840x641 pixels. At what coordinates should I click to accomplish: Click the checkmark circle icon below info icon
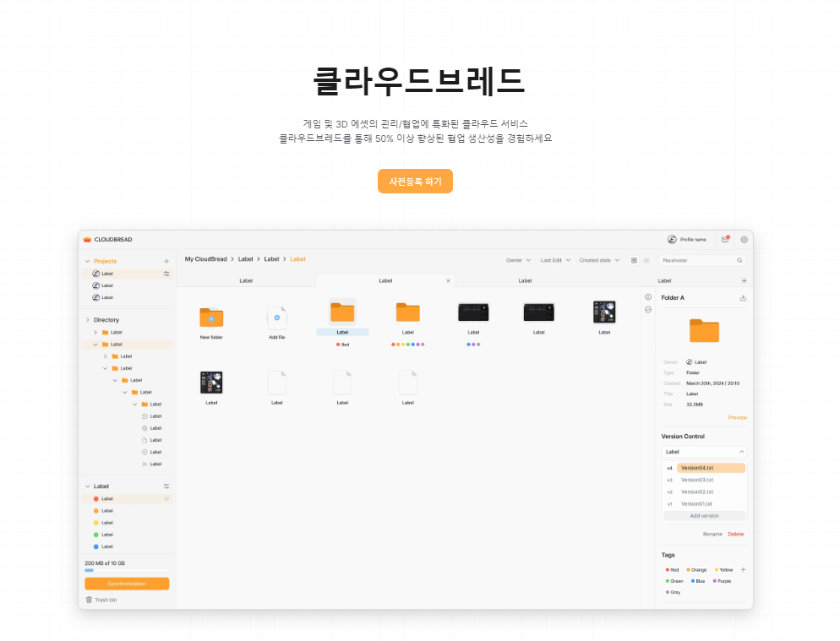648,310
